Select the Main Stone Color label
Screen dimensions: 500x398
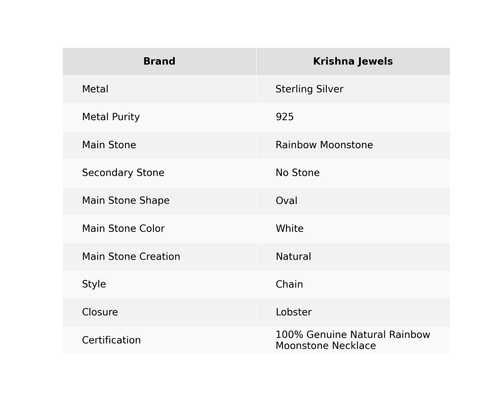(123, 229)
